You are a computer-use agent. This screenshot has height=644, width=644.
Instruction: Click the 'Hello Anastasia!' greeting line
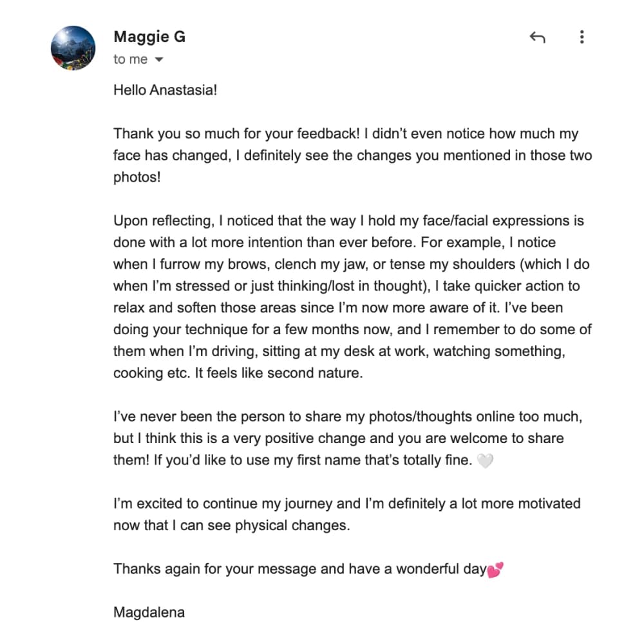pos(166,90)
